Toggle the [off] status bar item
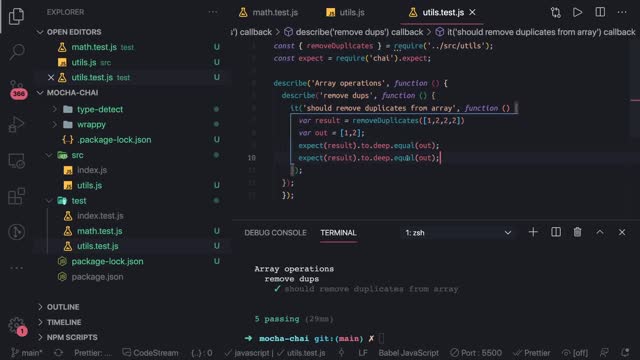640x360 pixels. [x=575, y=353]
